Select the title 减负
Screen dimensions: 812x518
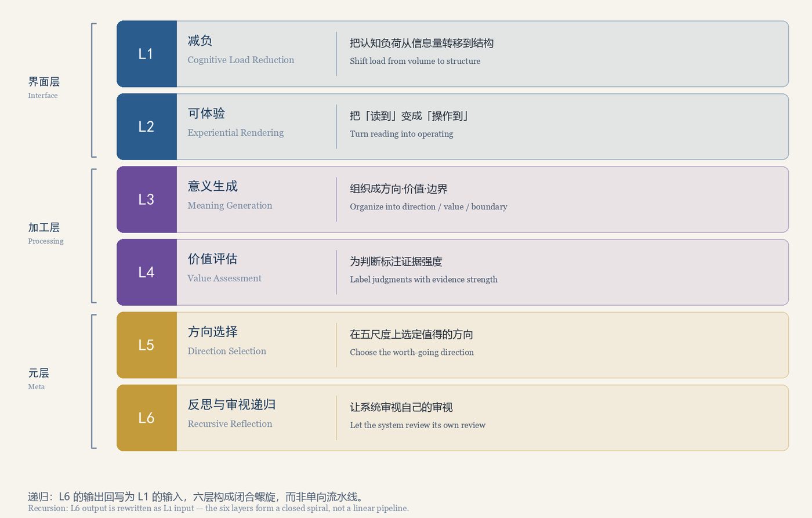pyautogui.click(x=200, y=41)
